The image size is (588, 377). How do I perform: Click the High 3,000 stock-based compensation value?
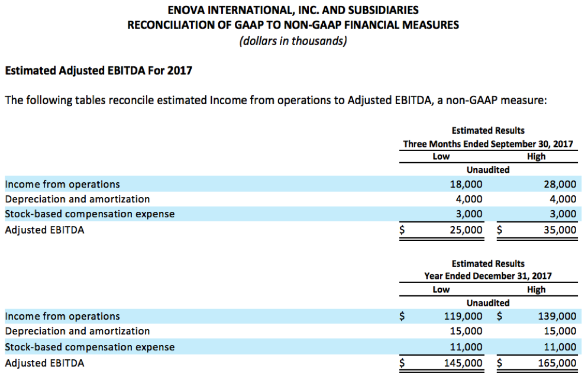(563, 214)
